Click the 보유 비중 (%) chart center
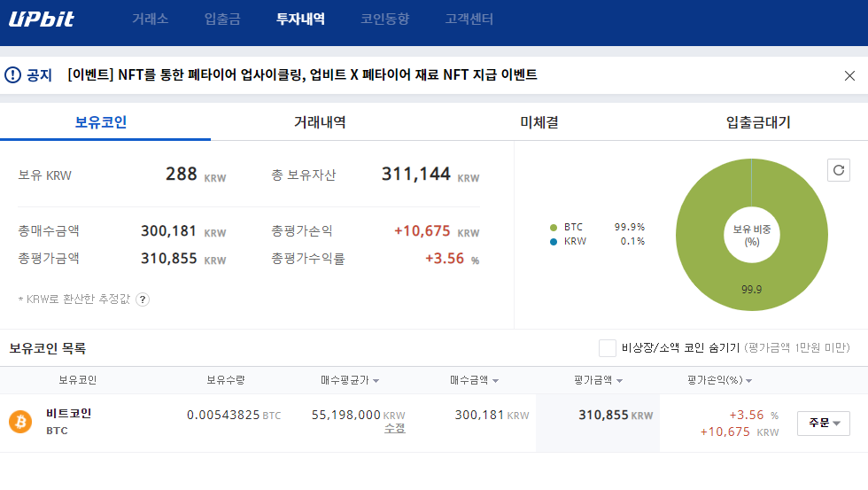868x490 pixels. pyautogui.click(x=752, y=236)
